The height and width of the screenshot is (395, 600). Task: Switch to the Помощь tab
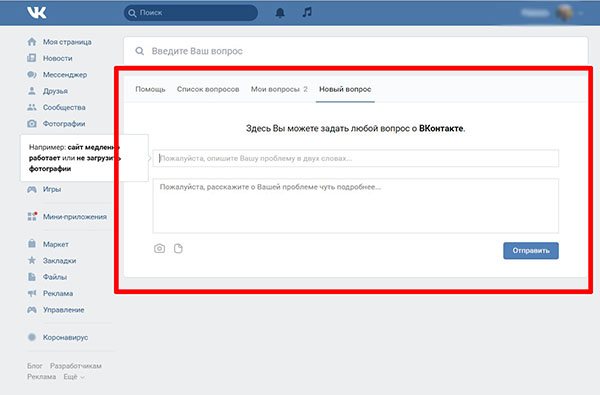pyautogui.click(x=150, y=89)
